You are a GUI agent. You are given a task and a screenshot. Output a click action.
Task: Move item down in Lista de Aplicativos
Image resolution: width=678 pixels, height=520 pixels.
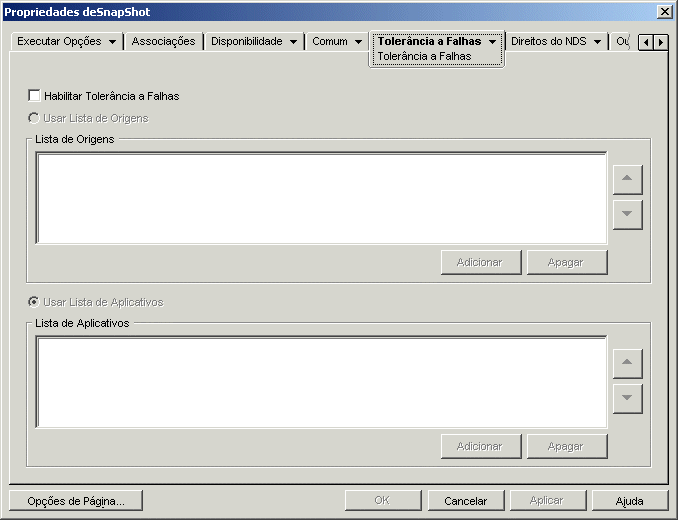[x=627, y=398]
